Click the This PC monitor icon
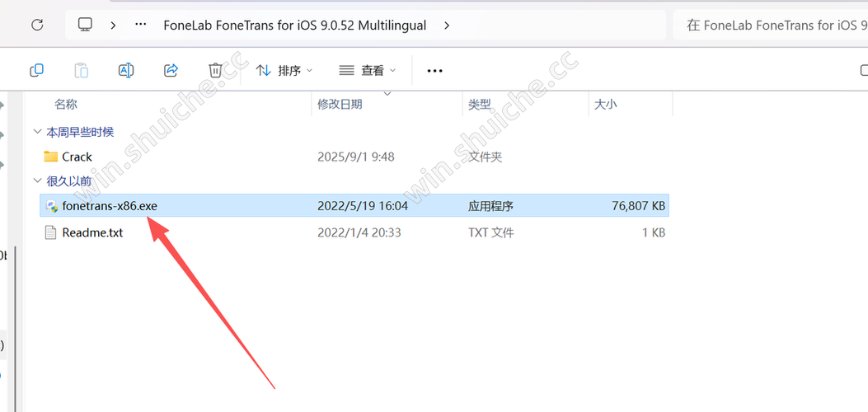 (85, 25)
